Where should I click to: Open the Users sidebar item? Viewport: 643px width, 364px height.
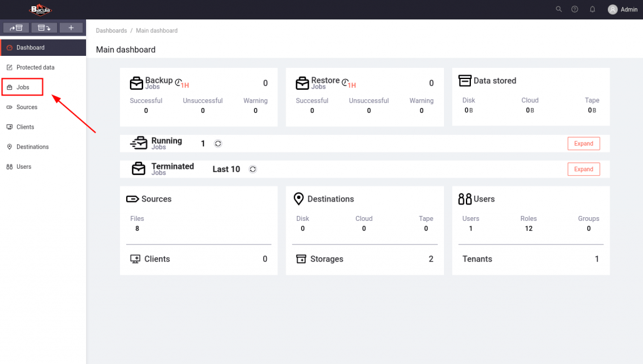(x=23, y=167)
